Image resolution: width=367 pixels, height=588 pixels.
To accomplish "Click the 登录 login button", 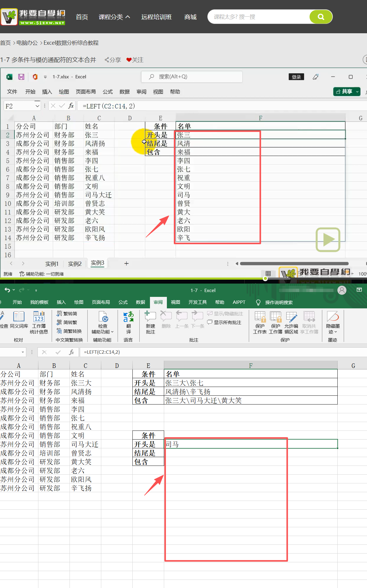I will [x=296, y=77].
